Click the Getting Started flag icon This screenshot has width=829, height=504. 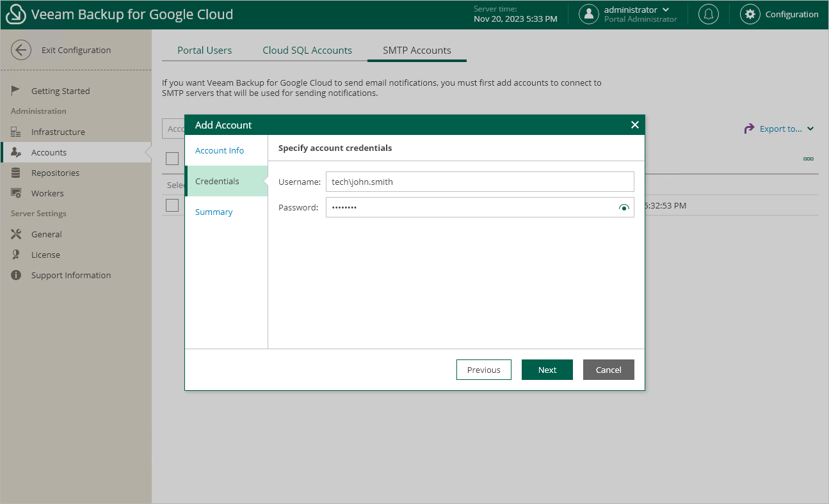point(16,91)
